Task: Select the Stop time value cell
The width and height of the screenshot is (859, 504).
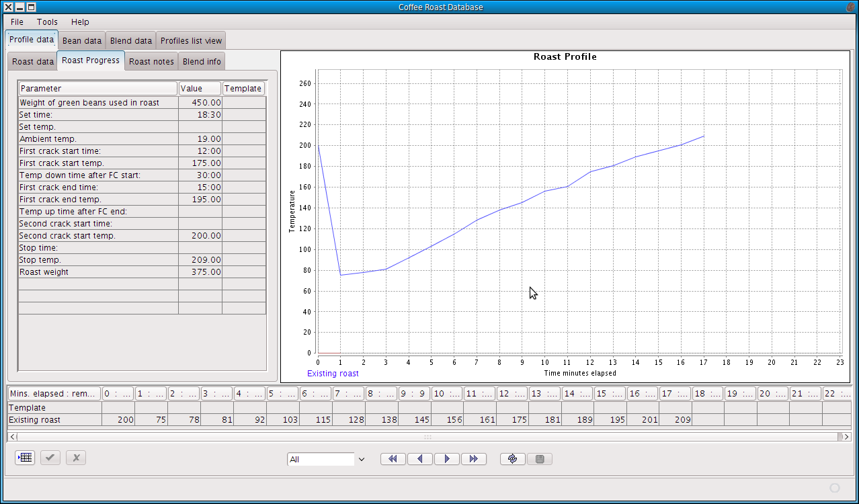Action: pyautogui.click(x=200, y=248)
